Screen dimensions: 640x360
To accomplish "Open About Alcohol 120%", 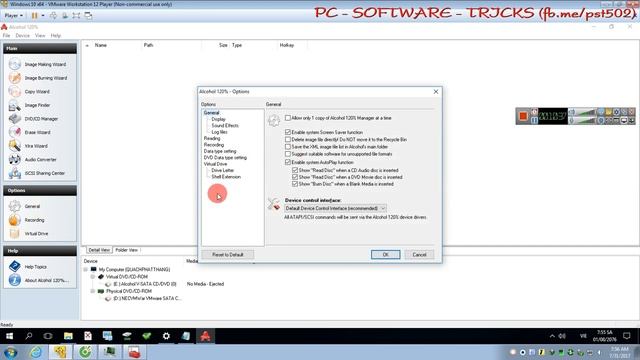I will [x=39, y=280].
